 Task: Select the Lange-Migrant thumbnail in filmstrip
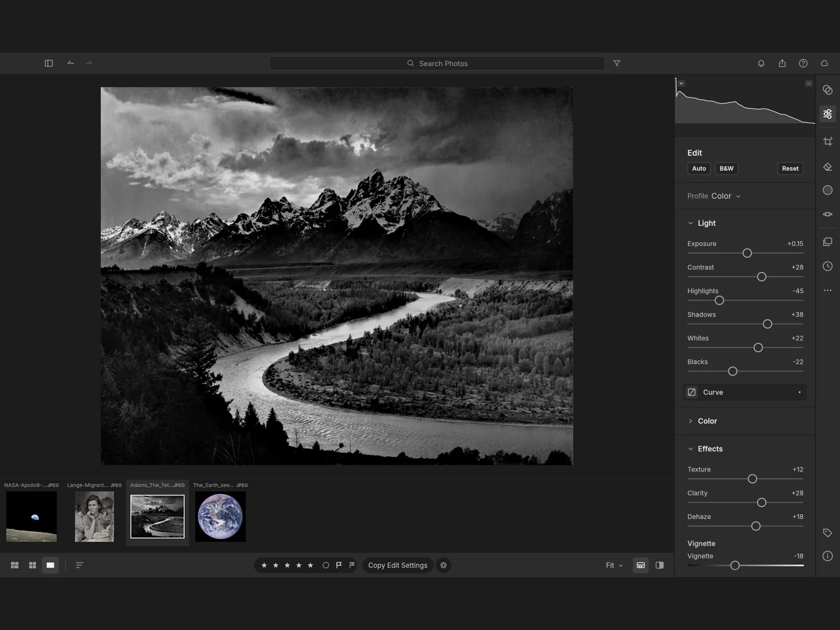pyautogui.click(x=94, y=517)
